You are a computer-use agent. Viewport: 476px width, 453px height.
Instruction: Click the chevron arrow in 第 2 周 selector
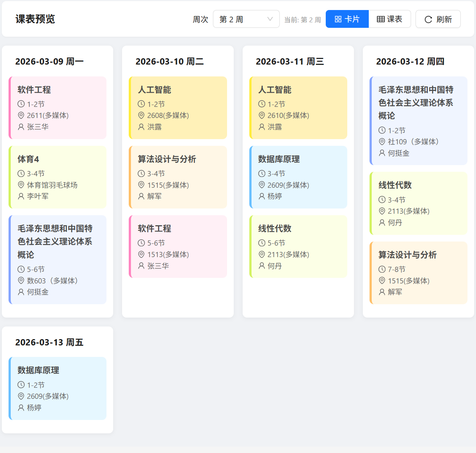click(270, 19)
